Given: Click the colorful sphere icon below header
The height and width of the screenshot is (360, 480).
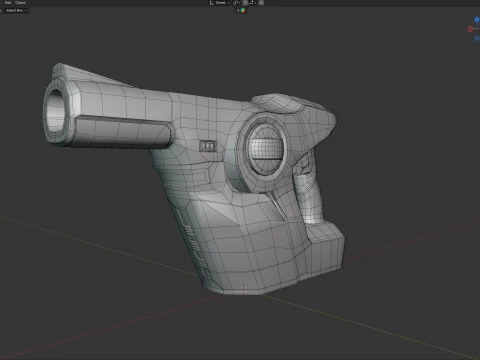Looking at the screenshot, I should tap(243, 10).
